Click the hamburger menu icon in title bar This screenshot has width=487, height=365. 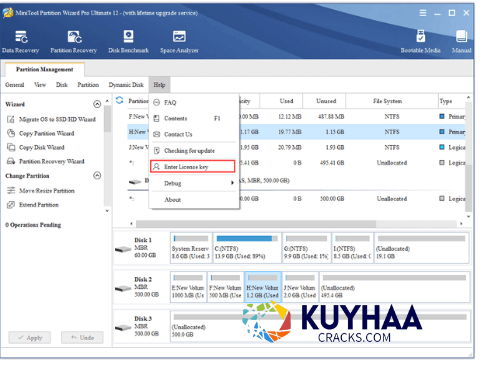423,13
